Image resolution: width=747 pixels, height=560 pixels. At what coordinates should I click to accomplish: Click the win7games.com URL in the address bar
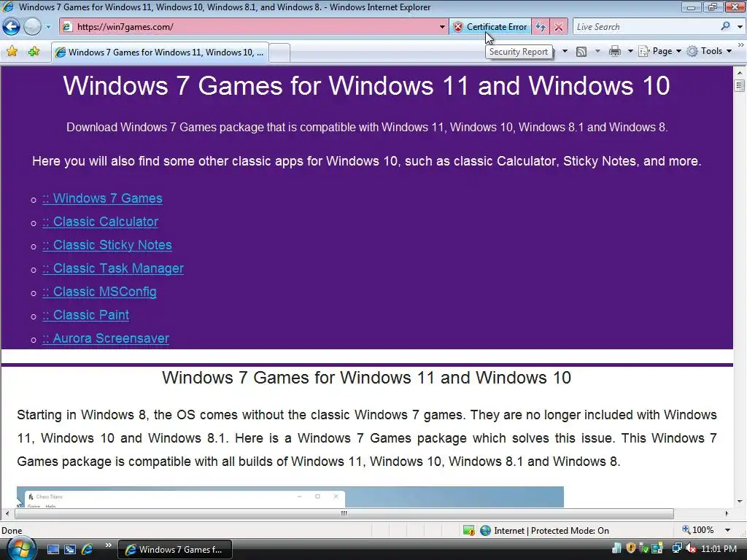click(125, 27)
